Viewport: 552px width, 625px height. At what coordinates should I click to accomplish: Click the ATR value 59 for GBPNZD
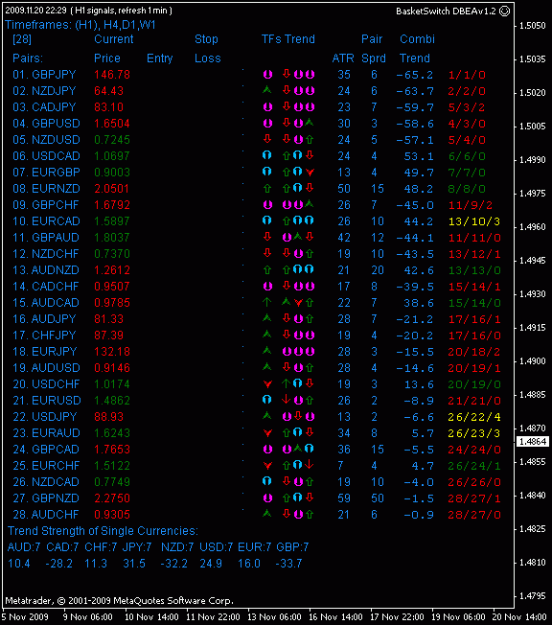344,498
